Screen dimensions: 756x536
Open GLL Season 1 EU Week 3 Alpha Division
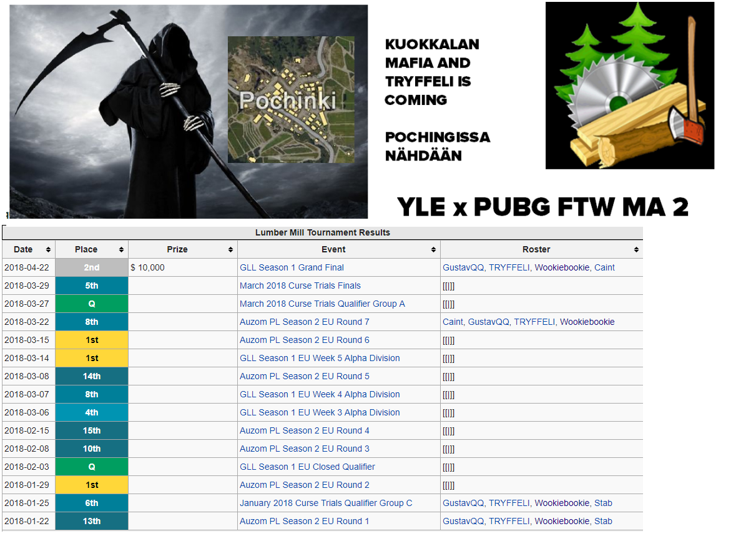[x=320, y=412]
